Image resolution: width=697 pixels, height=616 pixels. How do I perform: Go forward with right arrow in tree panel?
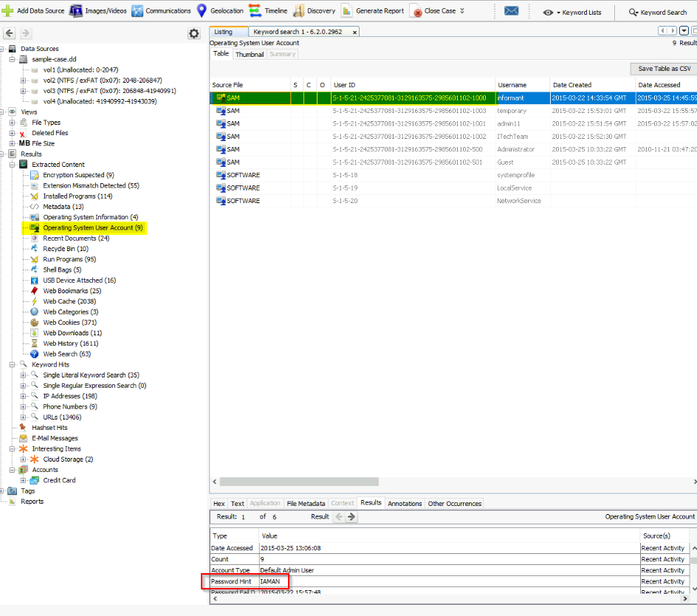pyautogui.click(x=26, y=33)
